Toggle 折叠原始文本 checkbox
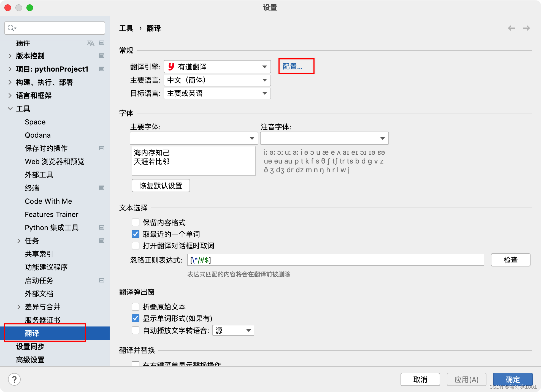The height and width of the screenshot is (392, 541). (136, 307)
